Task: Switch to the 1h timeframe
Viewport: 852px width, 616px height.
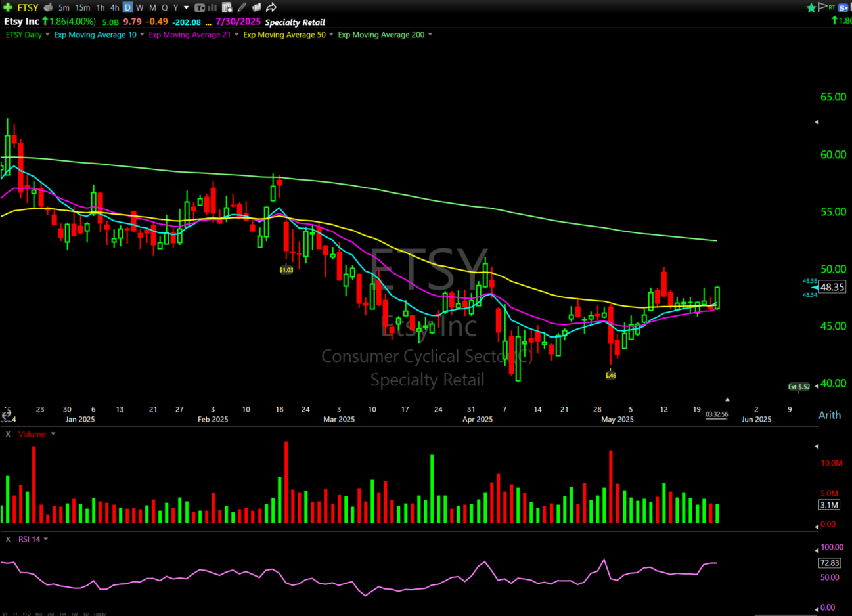Action: 101,7
